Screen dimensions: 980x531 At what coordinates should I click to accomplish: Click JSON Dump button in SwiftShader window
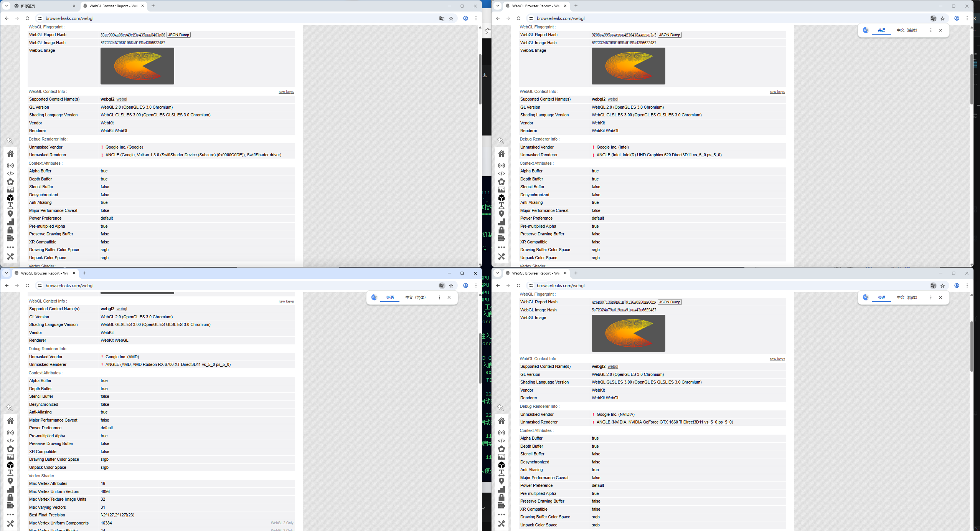(179, 35)
